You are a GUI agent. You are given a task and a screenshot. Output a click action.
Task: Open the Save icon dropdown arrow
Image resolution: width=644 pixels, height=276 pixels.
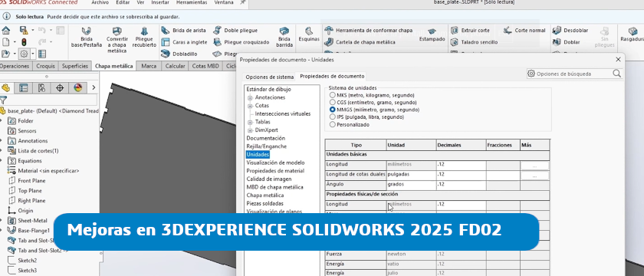pyautogui.click(x=33, y=31)
